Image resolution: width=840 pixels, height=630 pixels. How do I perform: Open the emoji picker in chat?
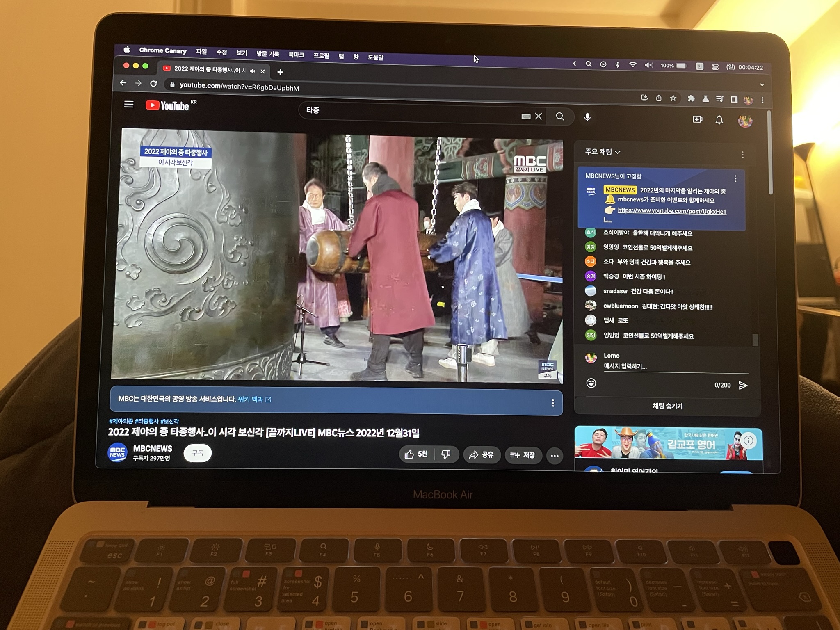pyautogui.click(x=591, y=383)
